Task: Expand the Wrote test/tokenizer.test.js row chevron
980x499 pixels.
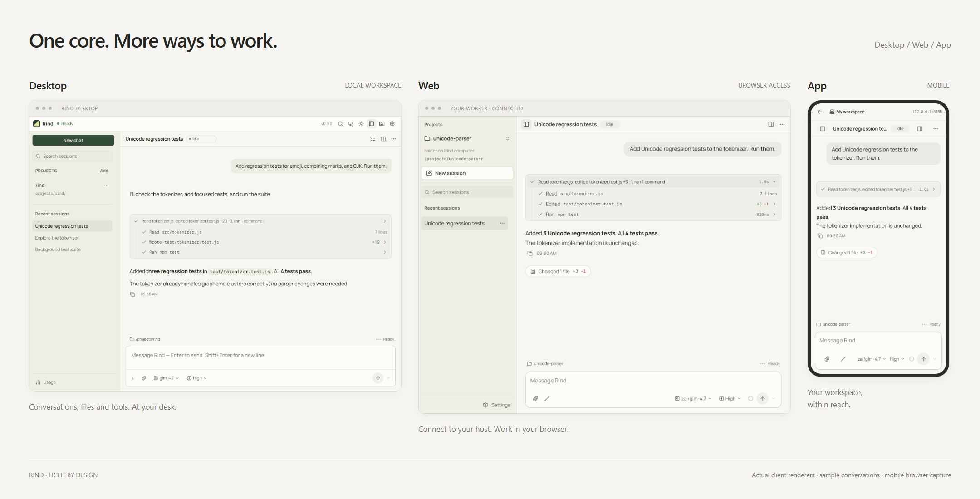Action: pos(385,242)
